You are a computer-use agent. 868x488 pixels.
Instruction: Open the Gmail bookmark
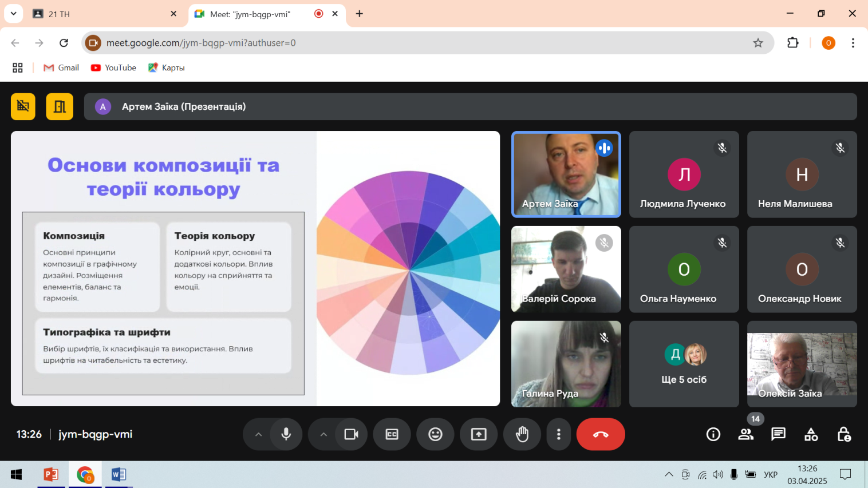(x=61, y=68)
